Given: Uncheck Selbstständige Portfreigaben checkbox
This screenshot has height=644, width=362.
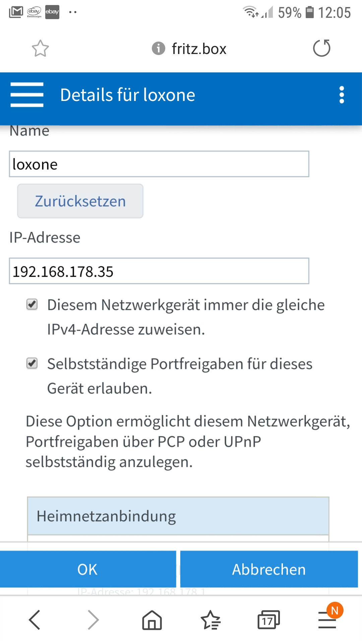Looking at the screenshot, I should click(x=32, y=363).
